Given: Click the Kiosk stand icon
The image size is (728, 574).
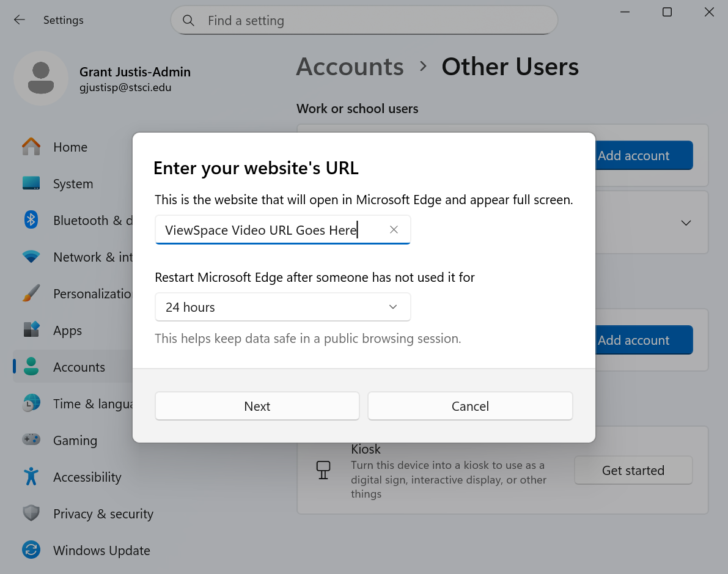Looking at the screenshot, I should pos(323,470).
